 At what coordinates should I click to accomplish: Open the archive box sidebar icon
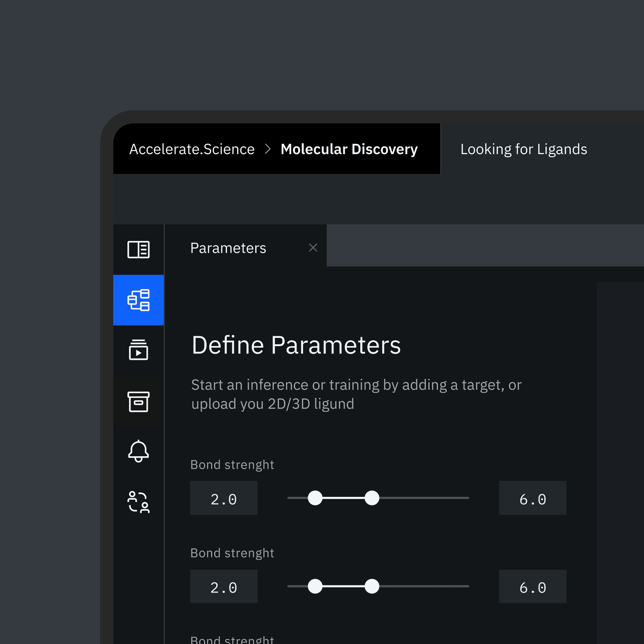click(x=138, y=402)
